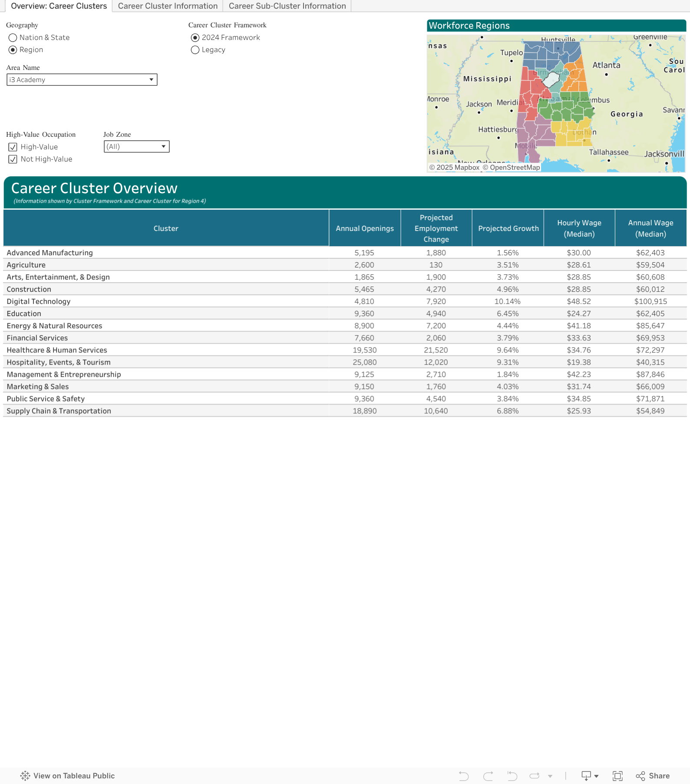Click the $100,915 annual wage value
Screen dimensions: 690x784
click(x=650, y=301)
